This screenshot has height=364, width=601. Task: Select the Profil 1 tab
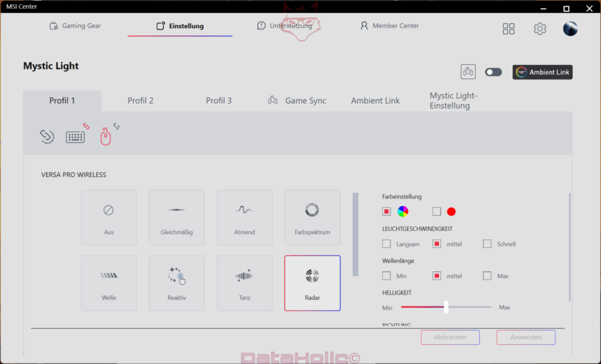tap(62, 101)
